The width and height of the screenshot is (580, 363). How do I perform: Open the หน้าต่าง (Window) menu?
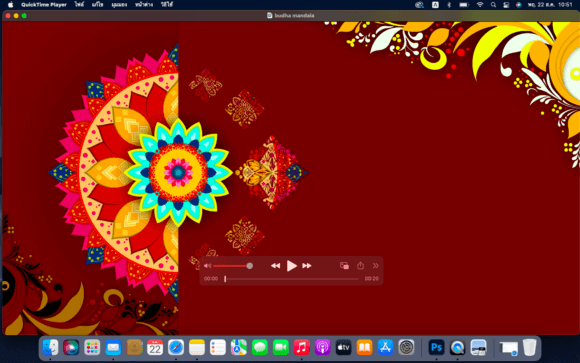pyautogui.click(x=144, y=5)
